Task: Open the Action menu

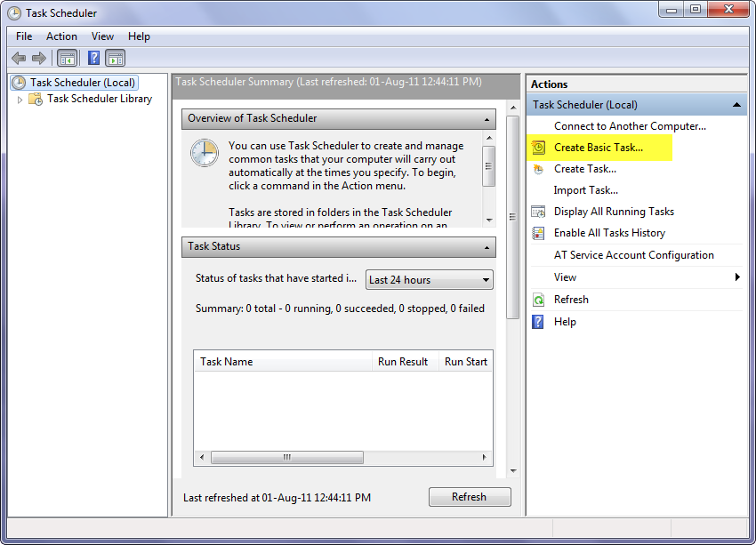Action: tap(61, 36)
